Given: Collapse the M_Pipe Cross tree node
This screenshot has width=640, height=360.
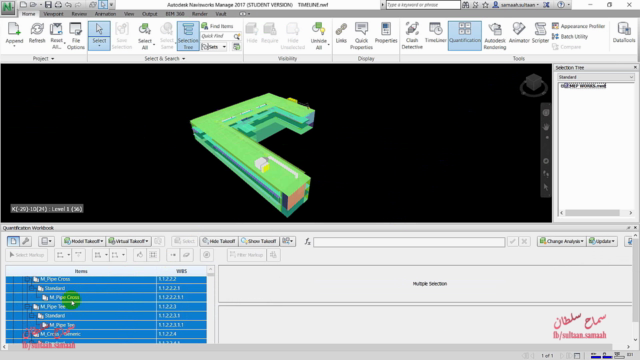Looking at the screenshot, I should 28,279.
